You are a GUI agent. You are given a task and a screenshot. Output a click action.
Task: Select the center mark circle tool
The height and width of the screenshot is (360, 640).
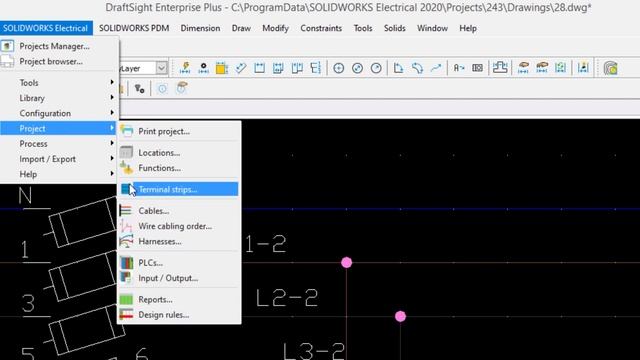tap(338, 68)
